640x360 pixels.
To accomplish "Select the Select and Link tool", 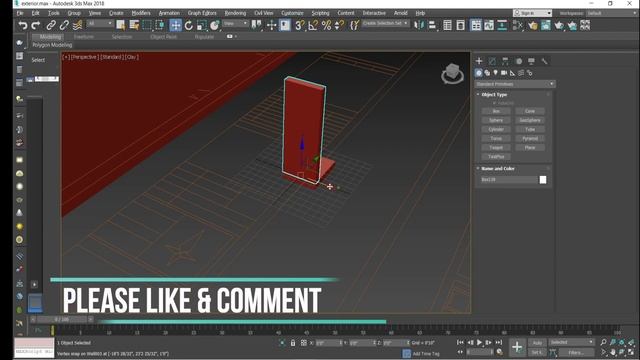I will click(51, 25).
